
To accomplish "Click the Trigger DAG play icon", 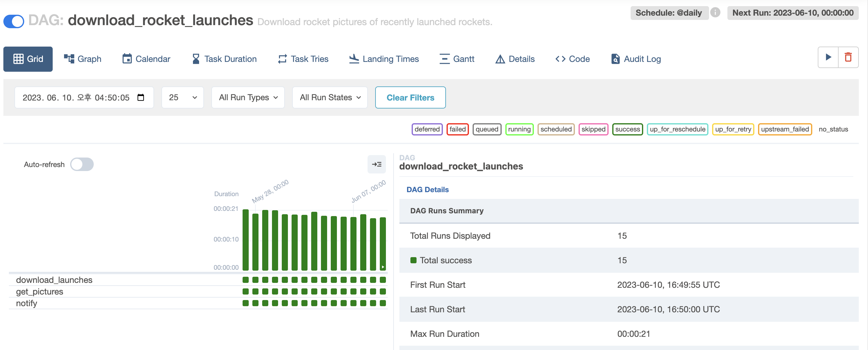I will click(x=828, y=57).
